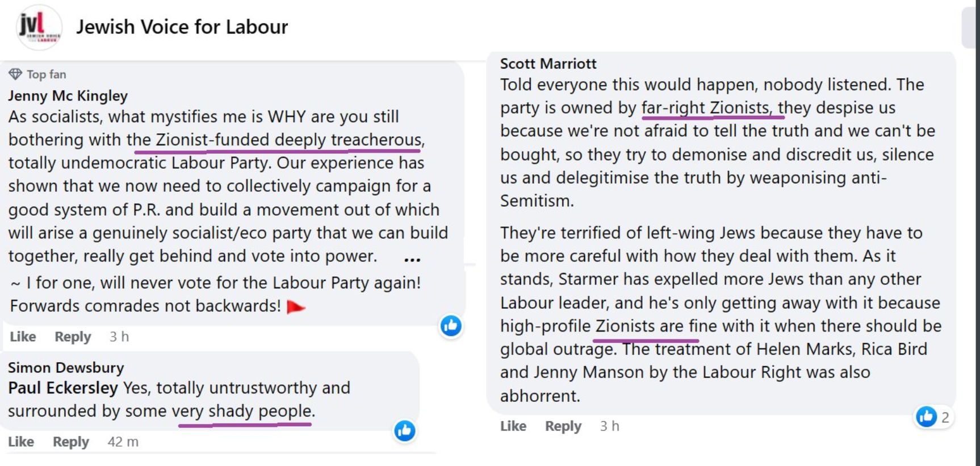
Task: Click the red flag emoji in Jenny's comment
Action: pos(296,307)
